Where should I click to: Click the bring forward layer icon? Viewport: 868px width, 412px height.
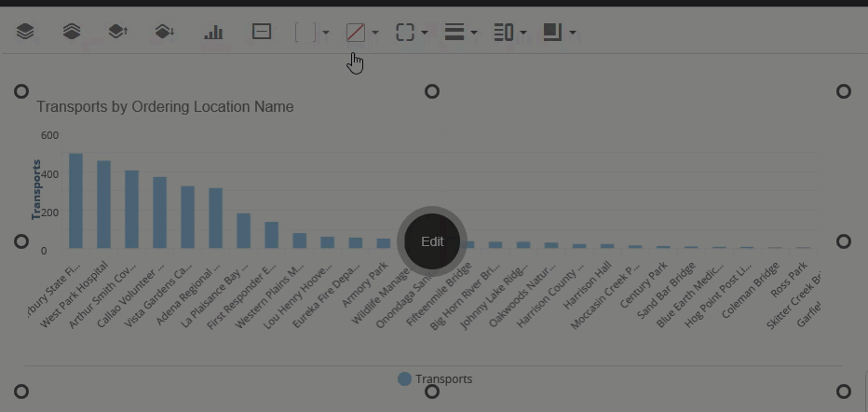tap(117, 33)
